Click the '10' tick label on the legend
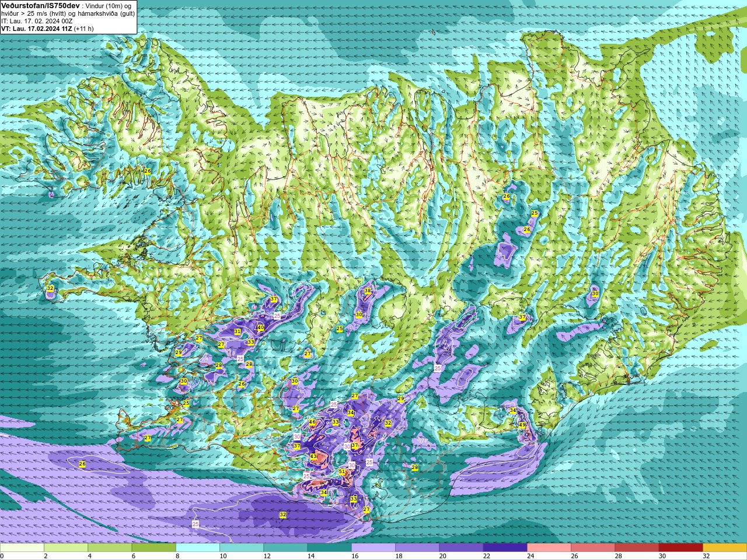The height and width of the screenshot is (560, 747). point(223,556)
